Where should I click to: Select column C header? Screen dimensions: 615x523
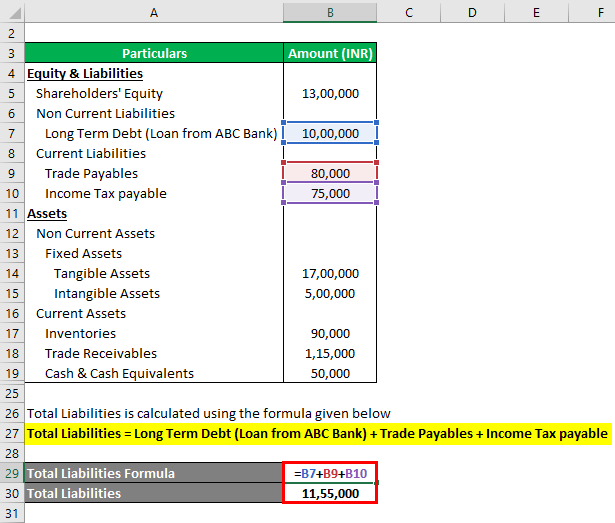[409, 13]
